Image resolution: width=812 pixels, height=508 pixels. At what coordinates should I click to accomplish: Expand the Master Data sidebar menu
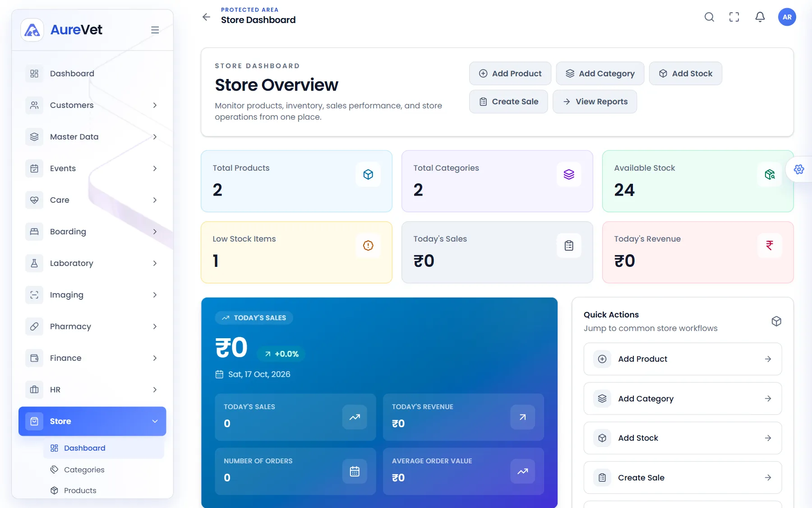click(x=92, y=137)
